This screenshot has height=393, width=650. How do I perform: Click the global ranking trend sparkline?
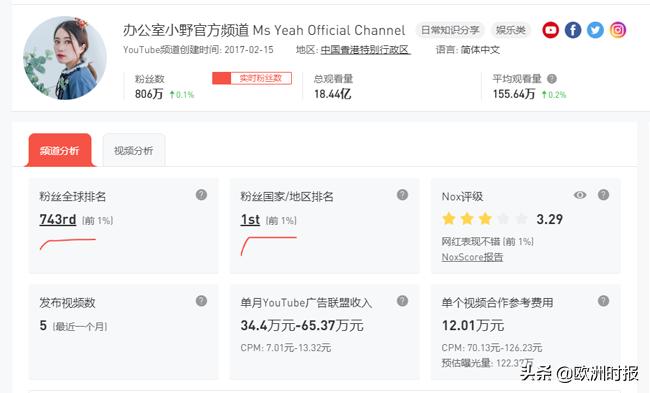(x=68, y=244)
